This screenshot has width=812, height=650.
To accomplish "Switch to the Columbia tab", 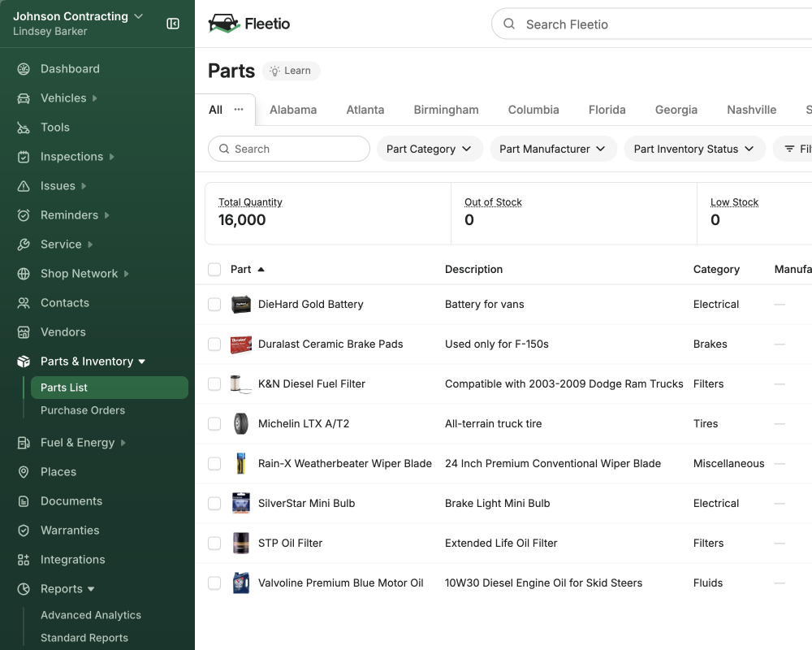I will [533, 110].
